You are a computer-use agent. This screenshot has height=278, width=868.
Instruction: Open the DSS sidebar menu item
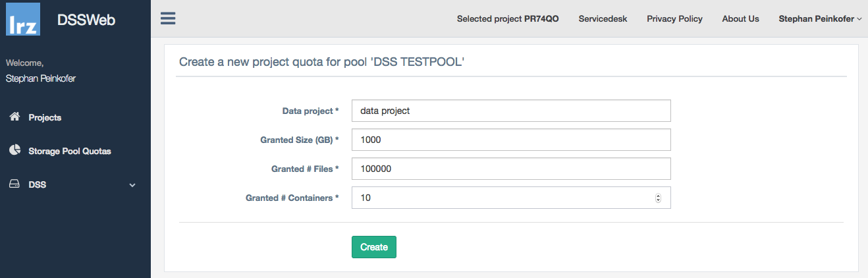pos(38,184)
